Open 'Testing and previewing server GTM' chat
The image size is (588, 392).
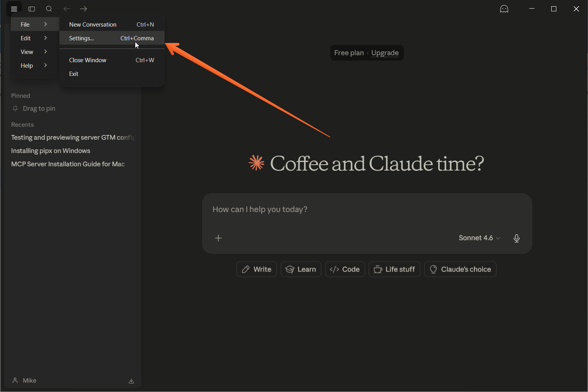click(x=73, y=137)
